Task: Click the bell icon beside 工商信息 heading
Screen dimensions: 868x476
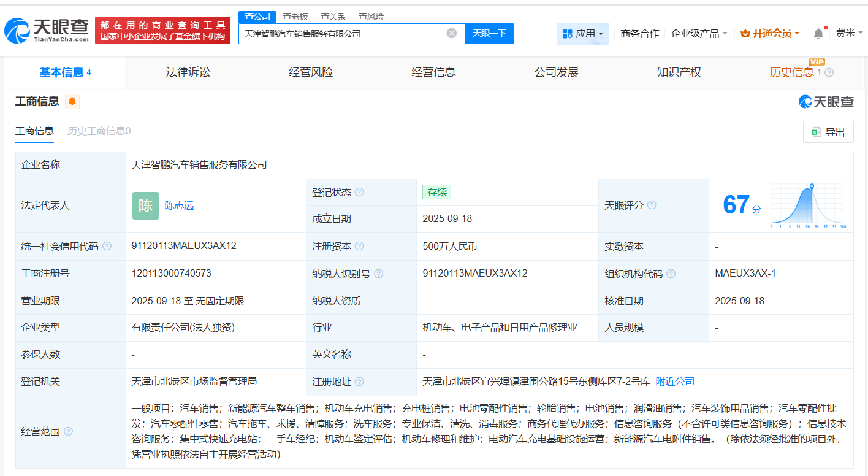Action: (x=72, y=102)
